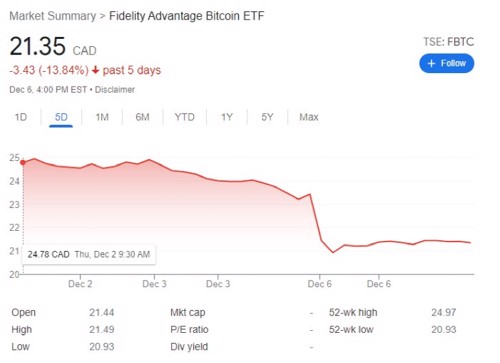This screenshot has height=363, width=500.
Task: Switch to the 1D range tab
Action: 21,117
